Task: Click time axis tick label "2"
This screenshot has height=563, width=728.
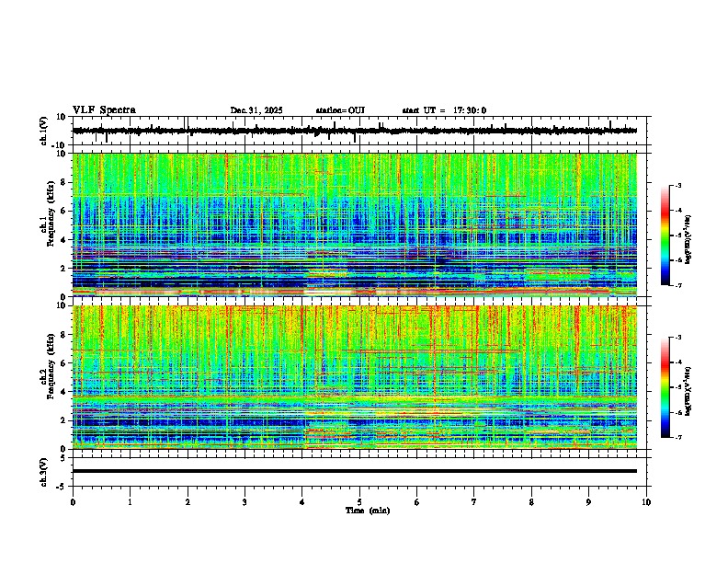Action: pos(188,502)
